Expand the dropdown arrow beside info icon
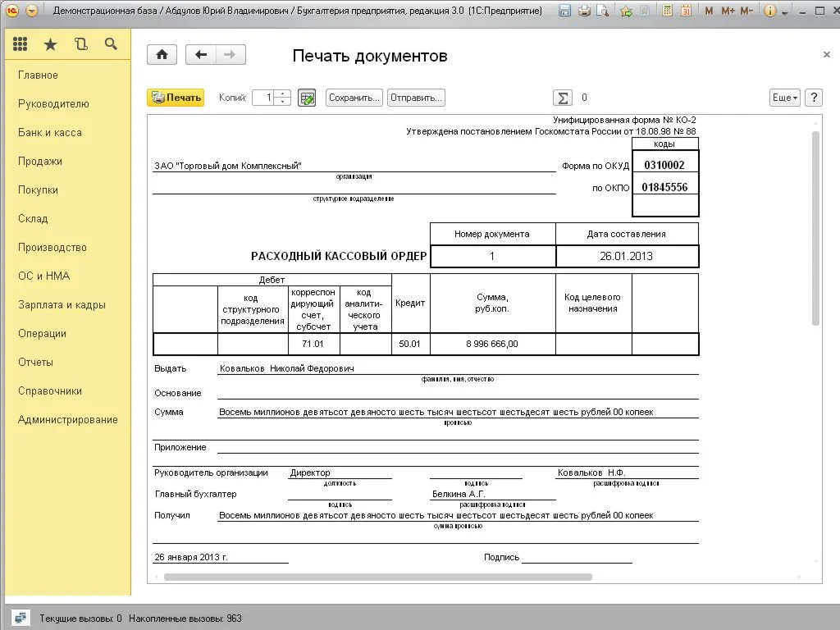The width and height of the screenshot is (840, 630). pyautogui.click(x=785, y=12)
